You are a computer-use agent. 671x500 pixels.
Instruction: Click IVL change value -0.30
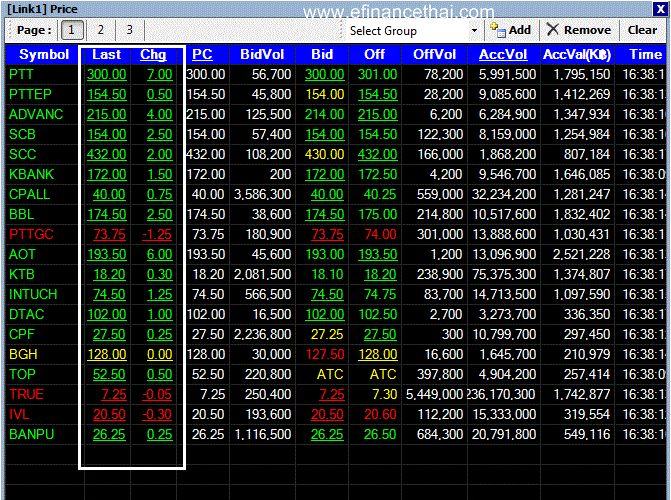point(157,414)
